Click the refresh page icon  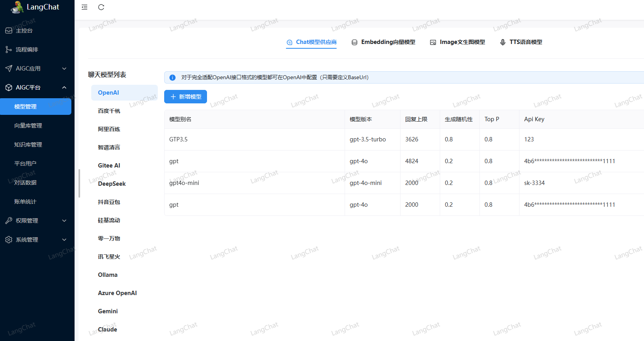101,7
